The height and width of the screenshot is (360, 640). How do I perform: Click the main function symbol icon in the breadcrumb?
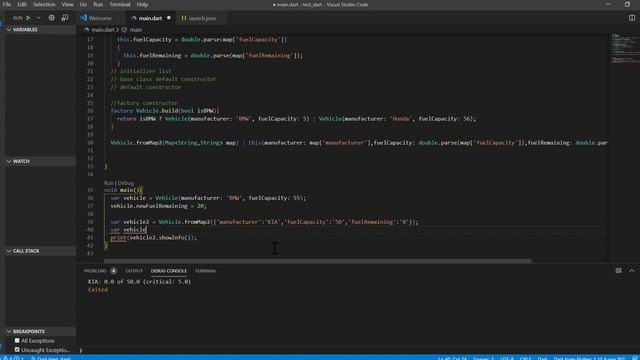pyautogui.click(x=124, y=30)
